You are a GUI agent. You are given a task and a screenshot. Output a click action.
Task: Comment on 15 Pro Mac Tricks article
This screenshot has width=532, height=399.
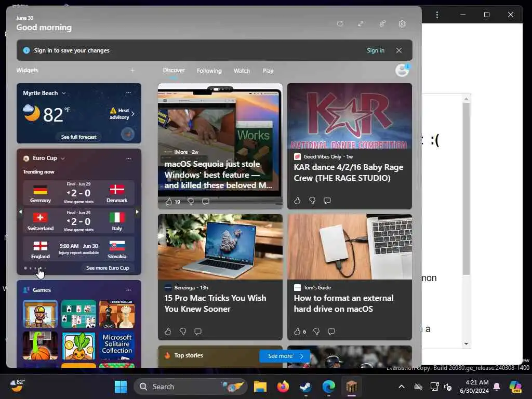pos(198,331)
